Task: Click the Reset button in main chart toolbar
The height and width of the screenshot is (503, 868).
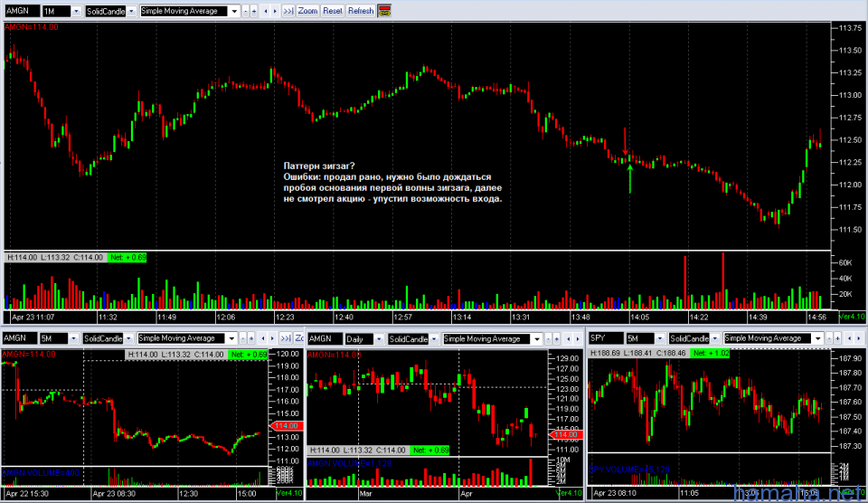Action: (333, 11)
